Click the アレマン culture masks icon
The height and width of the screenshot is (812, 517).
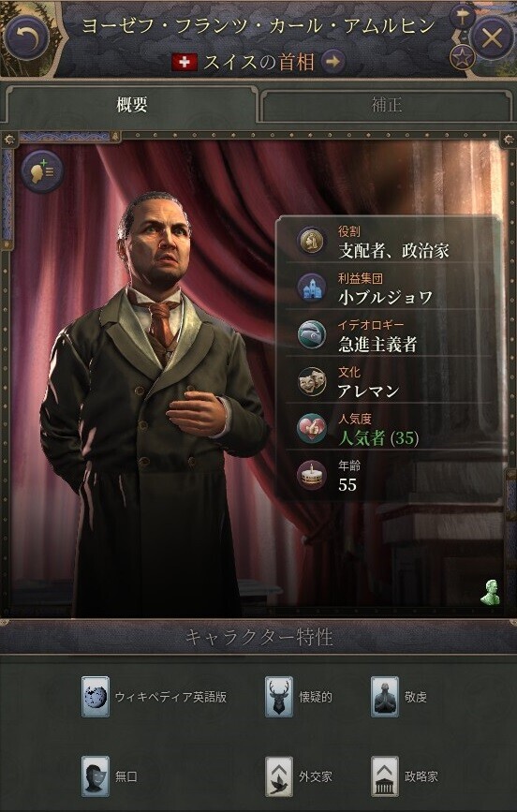point(312,382)
